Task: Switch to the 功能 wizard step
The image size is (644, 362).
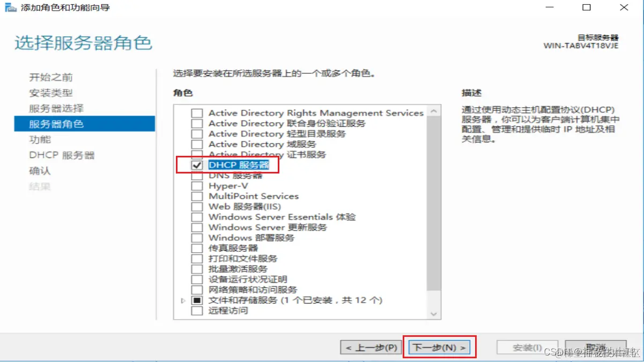Action: (x=40, y=140)
